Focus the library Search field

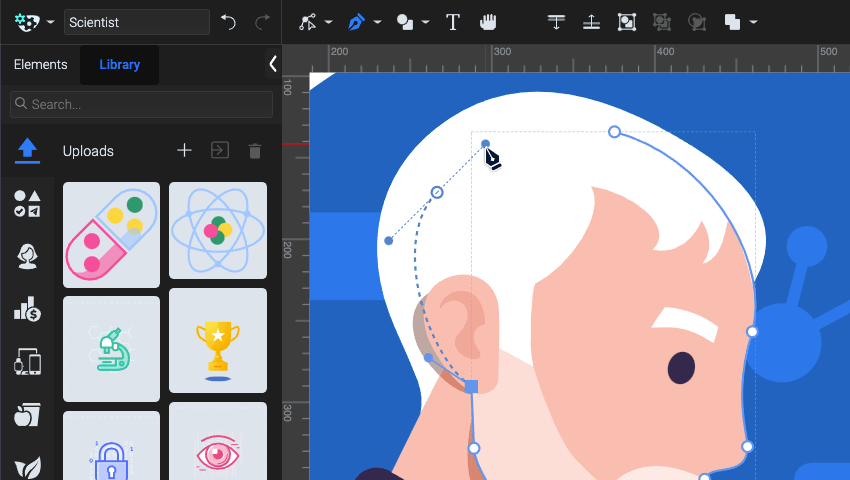pos(141,104)
